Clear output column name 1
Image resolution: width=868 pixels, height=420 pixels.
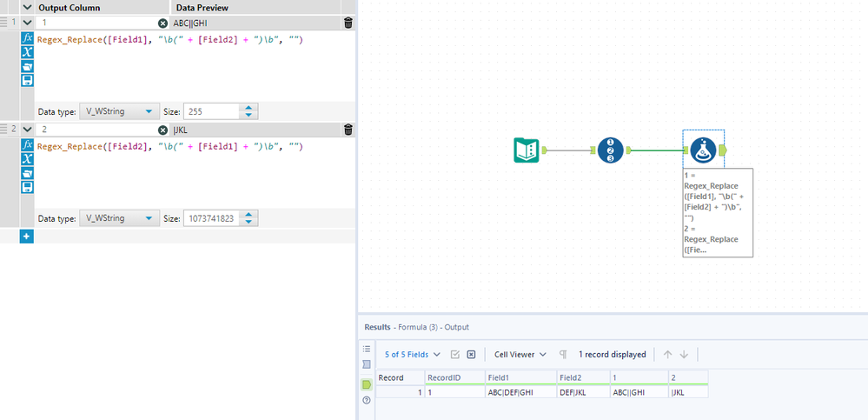click(162, 23)
